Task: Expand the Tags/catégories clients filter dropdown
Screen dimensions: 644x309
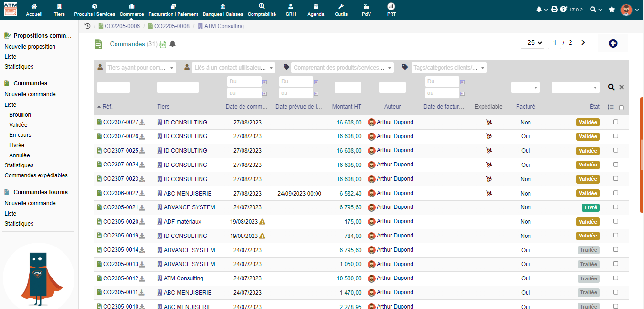Action: point(449,68)
